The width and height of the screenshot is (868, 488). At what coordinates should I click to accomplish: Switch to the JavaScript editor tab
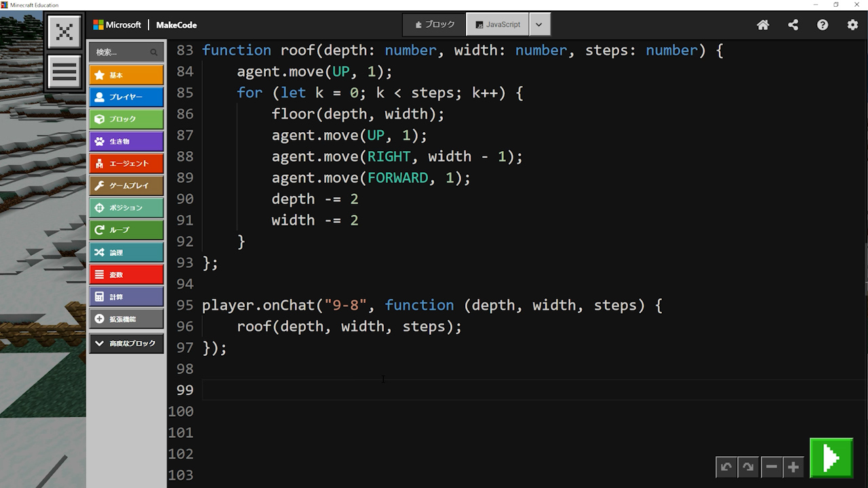[498, 24]
